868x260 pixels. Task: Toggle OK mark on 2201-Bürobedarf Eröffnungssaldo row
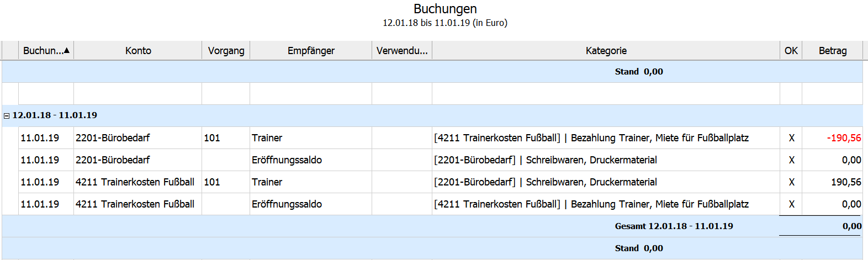point(791,160)
